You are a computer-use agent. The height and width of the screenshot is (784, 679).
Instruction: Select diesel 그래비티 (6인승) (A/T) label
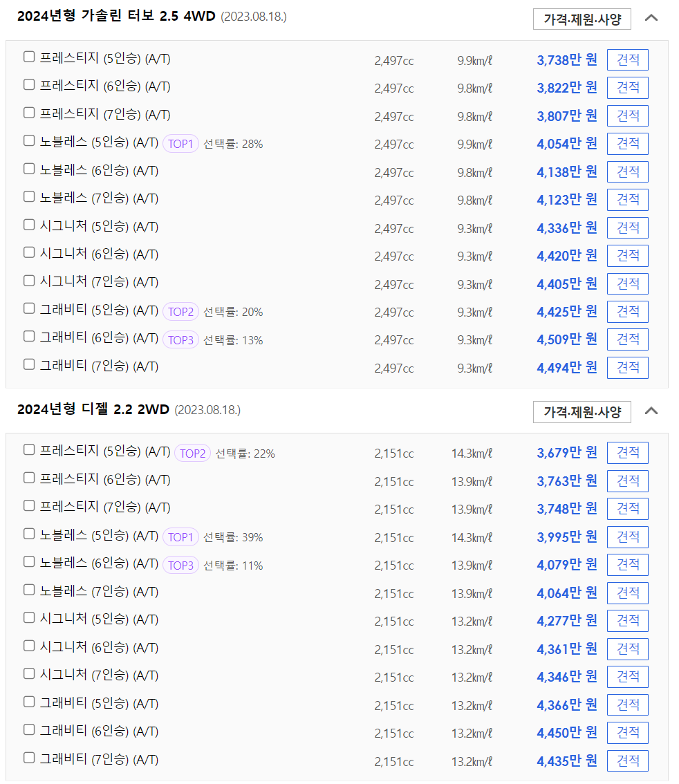click(99, 731)
